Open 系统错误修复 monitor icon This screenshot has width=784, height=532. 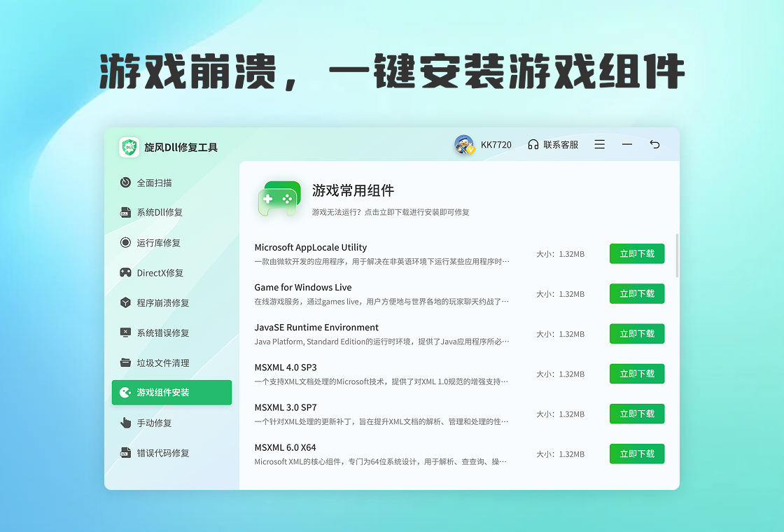pyautogui.click(x=125, y=333)
